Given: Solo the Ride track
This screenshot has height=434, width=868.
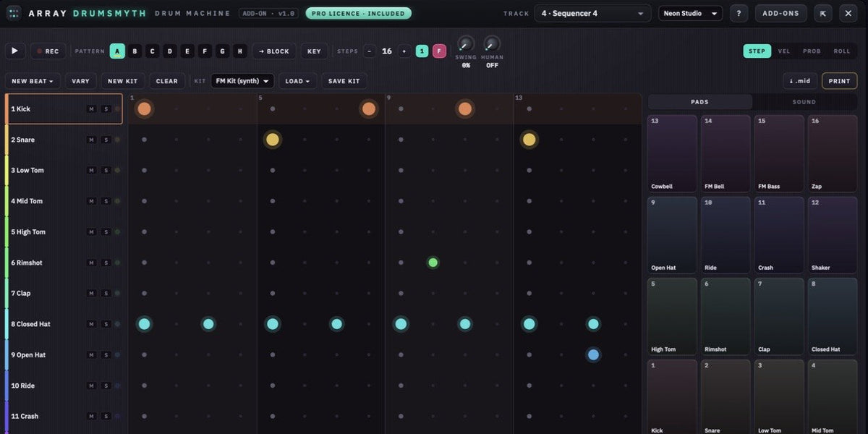Looking at the screenshot, I should (106, 386).
